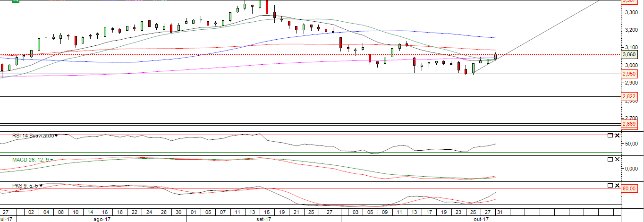Click the 3,300 price scale value
This screenshot has height=222, width=644.
click(x=631, y=12)
